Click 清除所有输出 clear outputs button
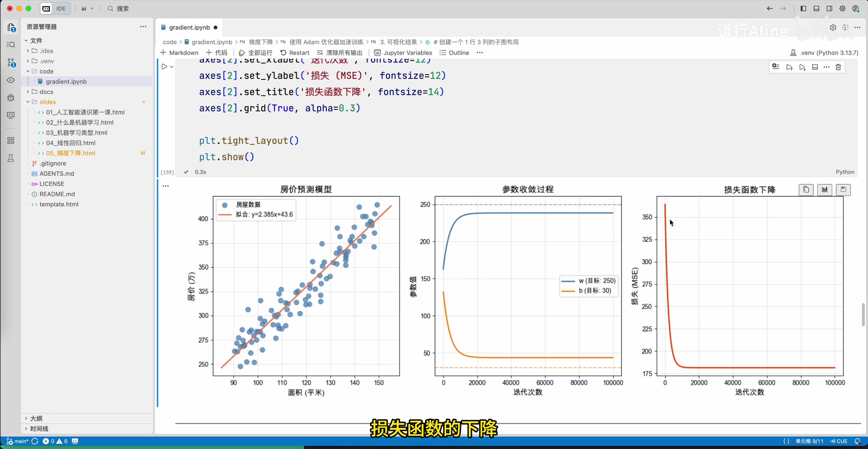This screenshot has width=868, height=449. (340, 53)
